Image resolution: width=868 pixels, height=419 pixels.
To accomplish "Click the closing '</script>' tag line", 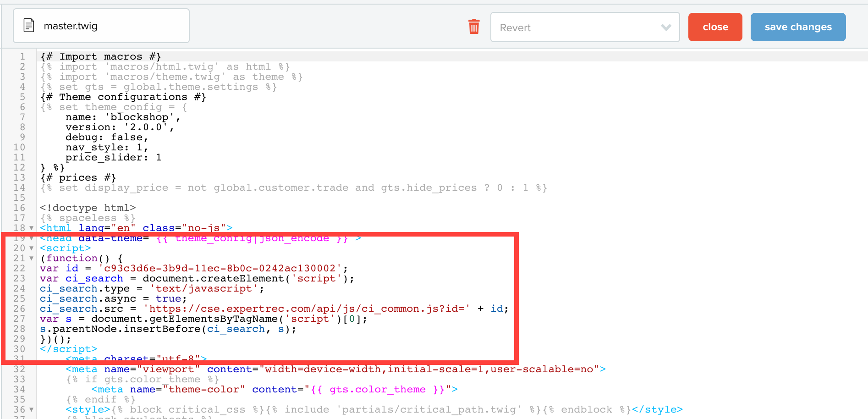I will click(x=69, y=349).
